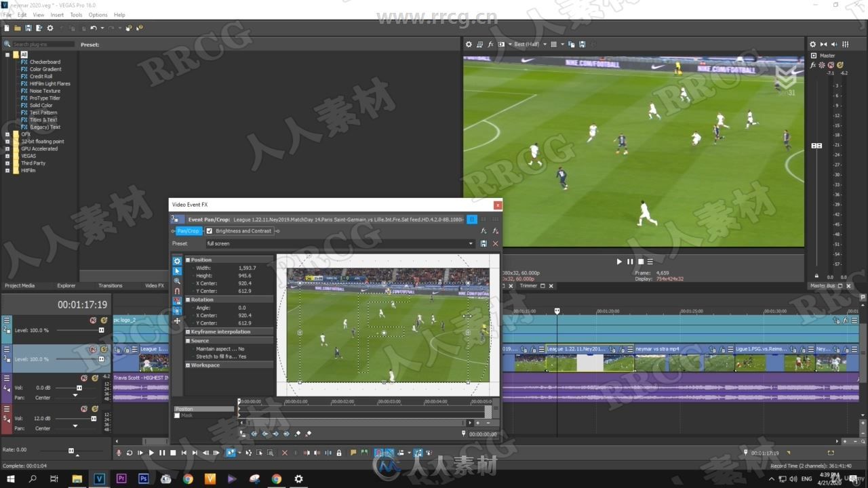The width and height of the screenshot is (868, 488).
Task: Select Titles & Text generator in plug-in list
Action: [43, 120]
